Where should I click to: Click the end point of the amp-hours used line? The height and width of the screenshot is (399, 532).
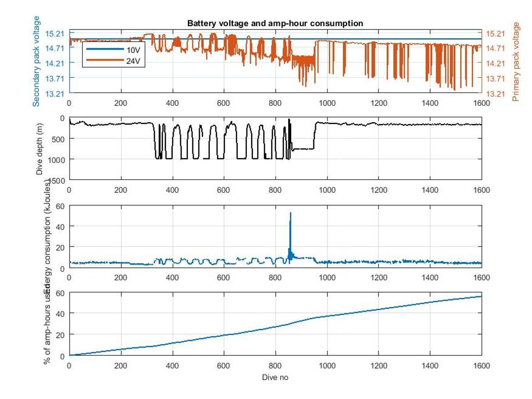pos(481,296)
